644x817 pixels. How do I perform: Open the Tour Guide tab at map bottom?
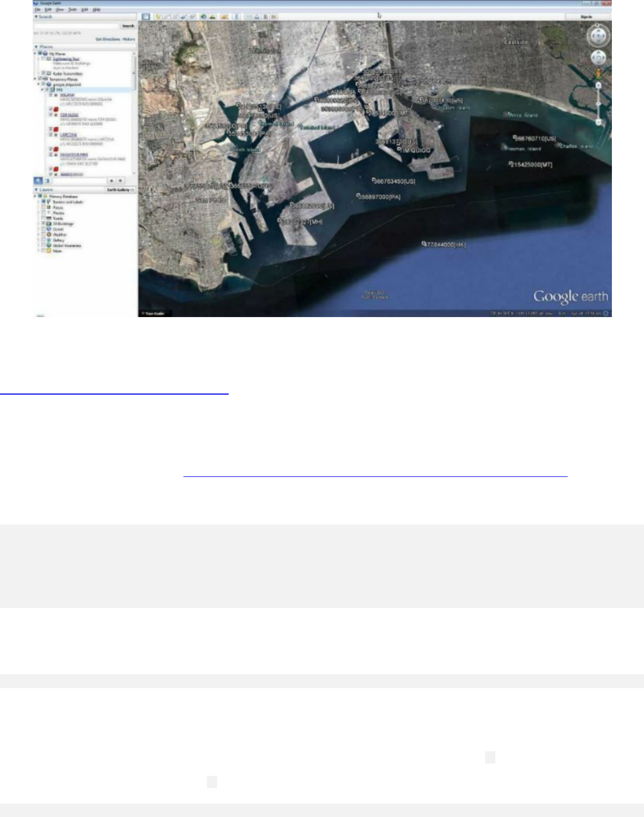click(155, 313)
